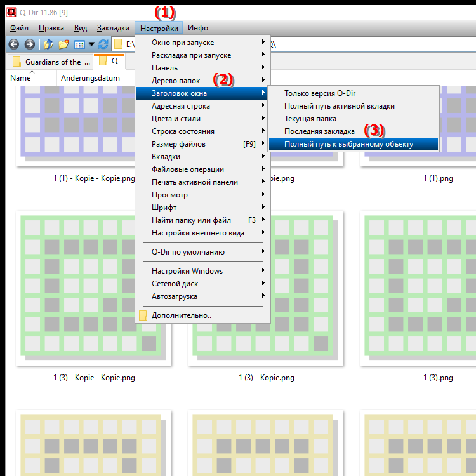Click file name 1 (1) - Kopie - Kopie.png

click(x=94, y=178)
